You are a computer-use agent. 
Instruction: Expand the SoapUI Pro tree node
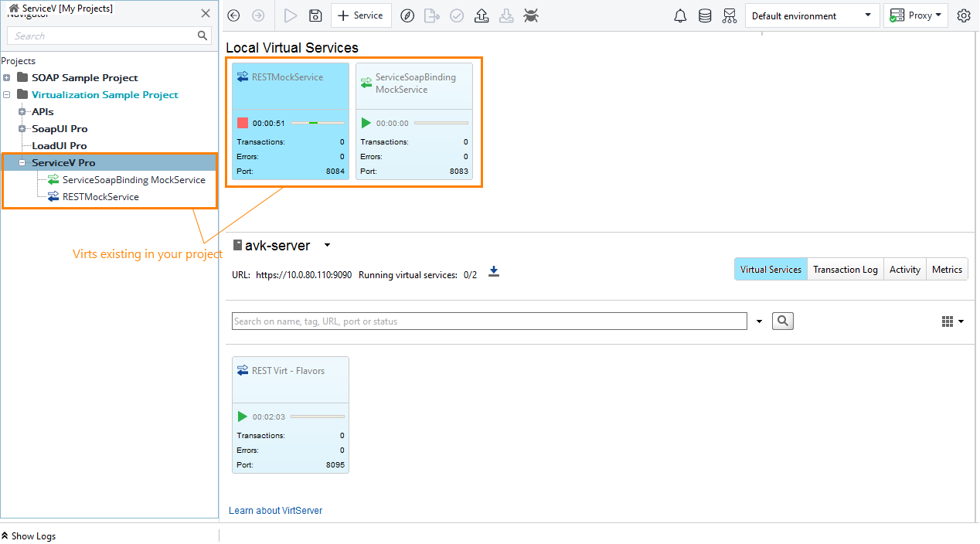click(x=22, y=129)
